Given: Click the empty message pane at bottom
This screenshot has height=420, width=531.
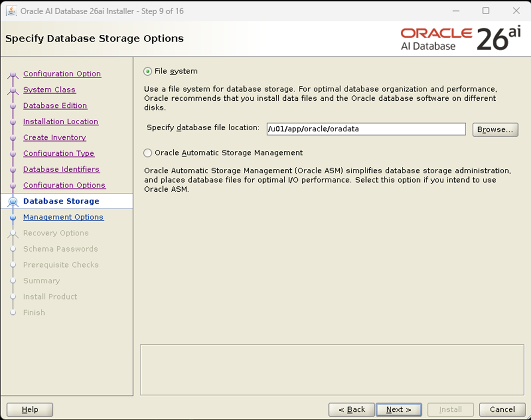Looking at the screenshot, I should coord(332,370).
